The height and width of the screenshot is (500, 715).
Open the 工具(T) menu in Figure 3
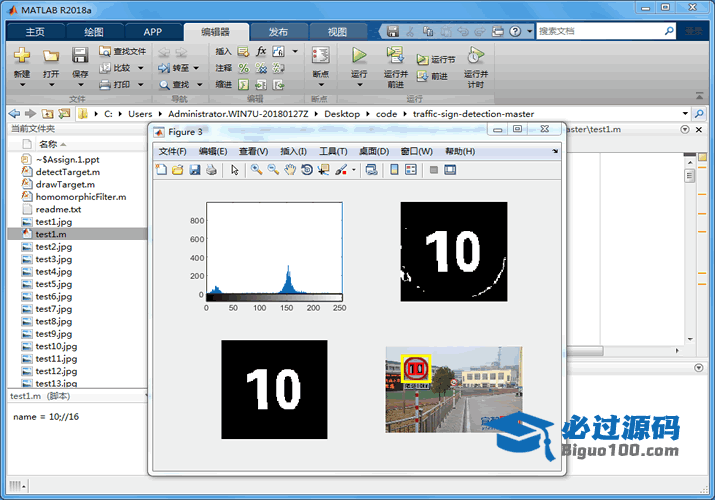pos(333,151)
